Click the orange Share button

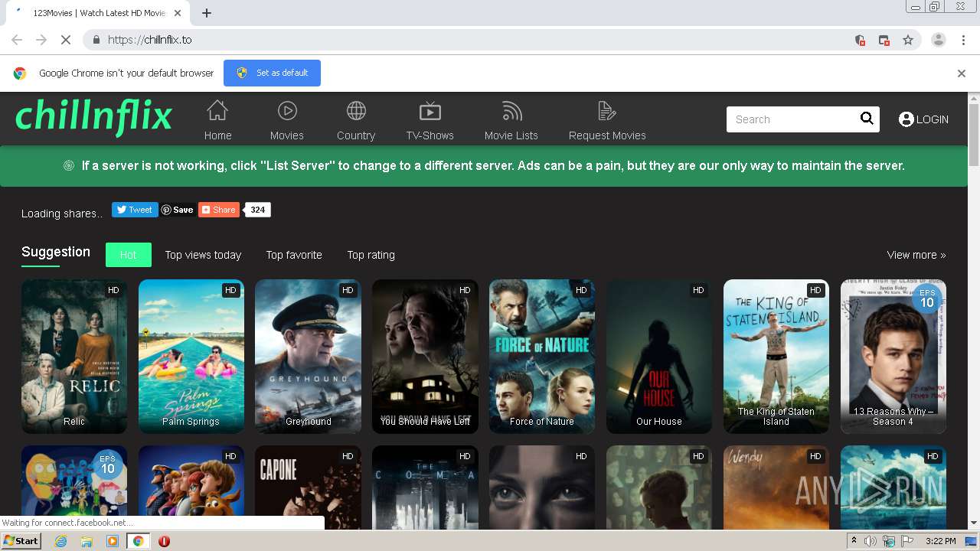[x=219, y=210]
